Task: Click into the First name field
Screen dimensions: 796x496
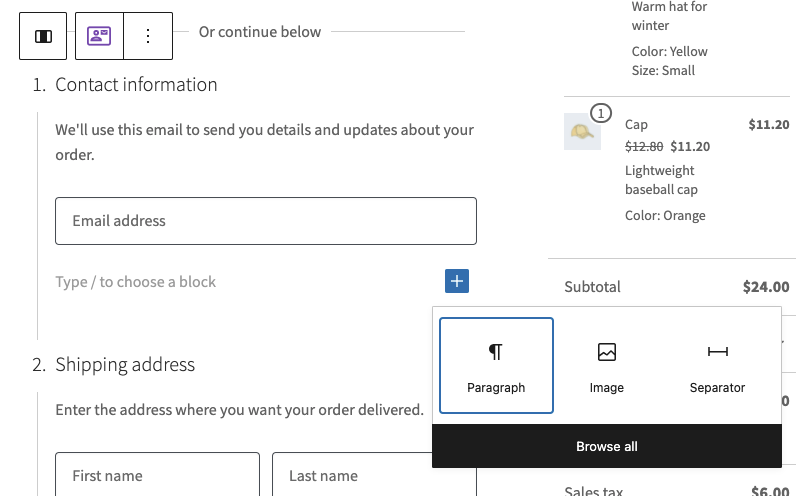Action: click(157, 475)
